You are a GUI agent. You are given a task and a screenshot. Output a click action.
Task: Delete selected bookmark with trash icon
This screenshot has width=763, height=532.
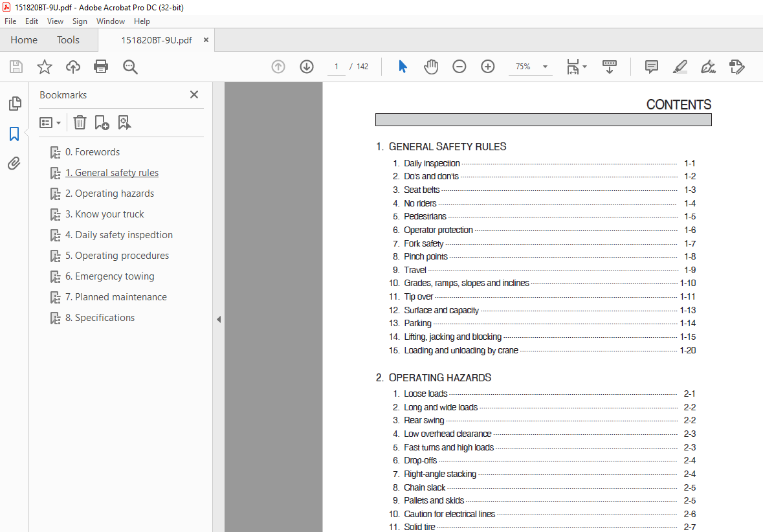pyautogui.click(x=80, y=122)
